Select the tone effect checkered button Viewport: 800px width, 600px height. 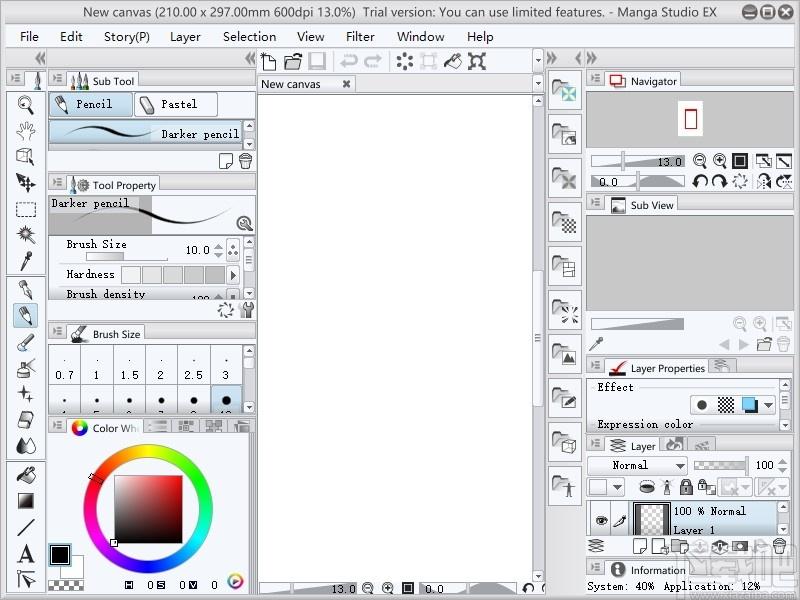click(x=726, y=405)
